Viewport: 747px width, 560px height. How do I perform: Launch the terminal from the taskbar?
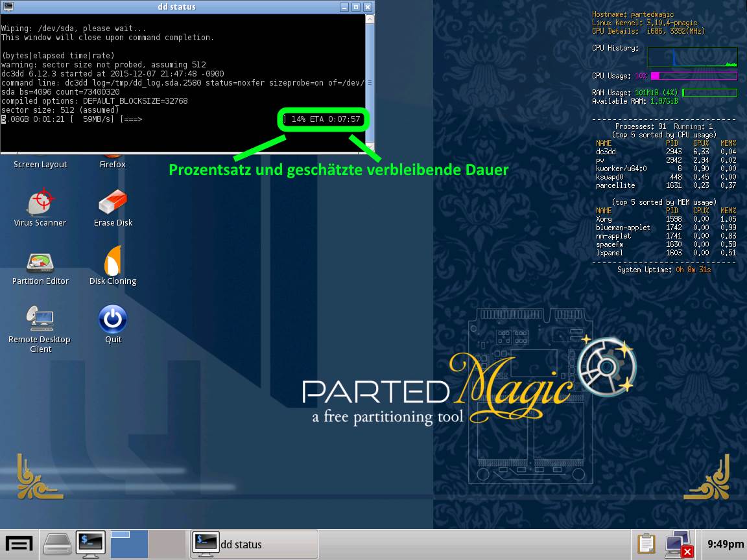click(91, 544)
